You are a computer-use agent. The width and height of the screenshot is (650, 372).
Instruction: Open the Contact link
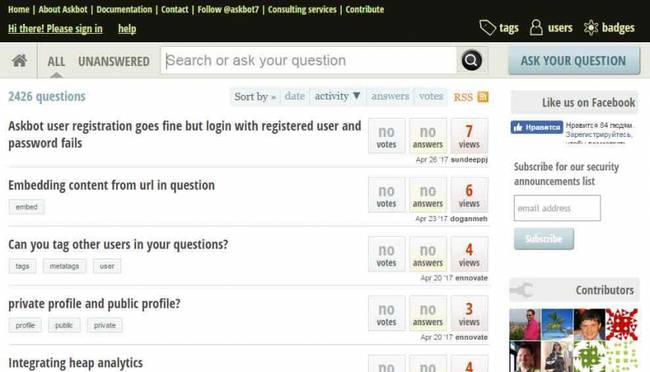175,9
